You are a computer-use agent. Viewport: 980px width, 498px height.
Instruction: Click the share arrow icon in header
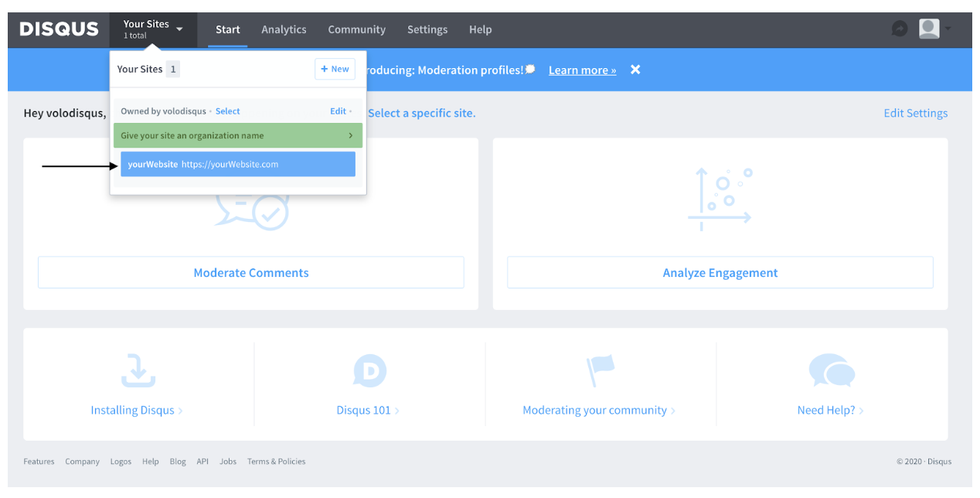[899, 29]
